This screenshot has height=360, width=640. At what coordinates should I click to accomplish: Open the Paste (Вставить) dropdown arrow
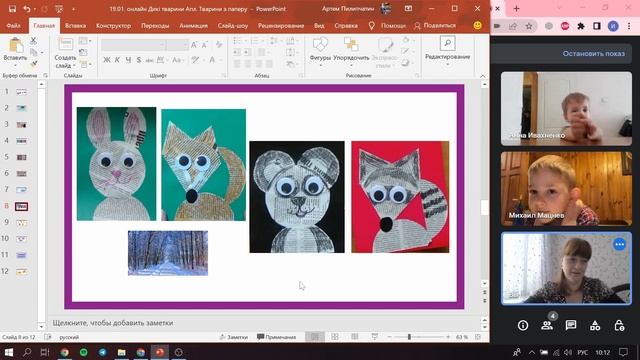point(16,65)
